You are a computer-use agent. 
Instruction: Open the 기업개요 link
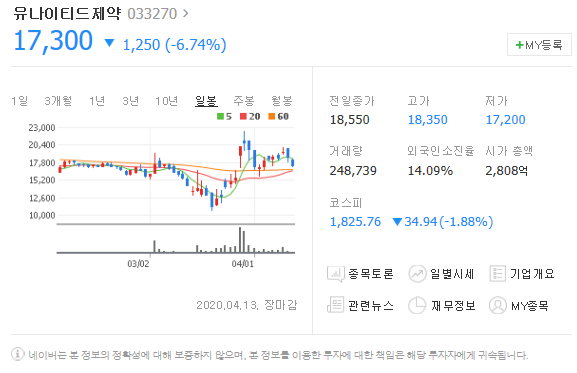click(x=532, y=274)
